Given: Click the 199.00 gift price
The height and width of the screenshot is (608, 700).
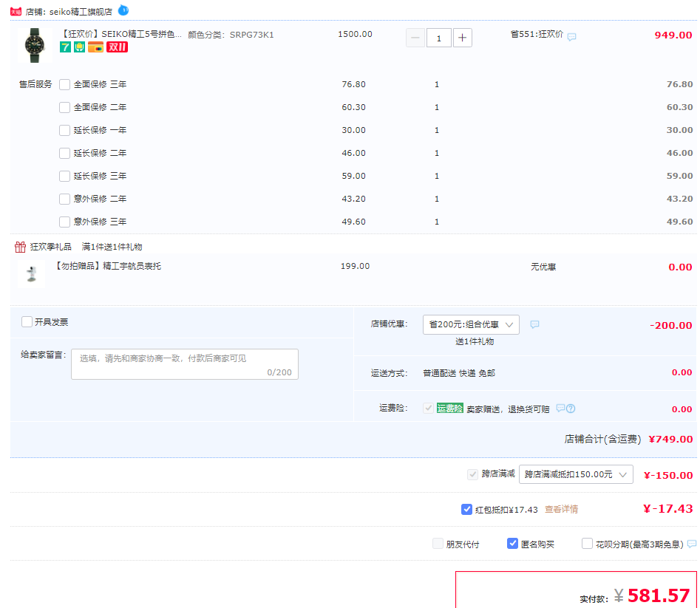Looking at the screenshot, I should tap(355, 266).
